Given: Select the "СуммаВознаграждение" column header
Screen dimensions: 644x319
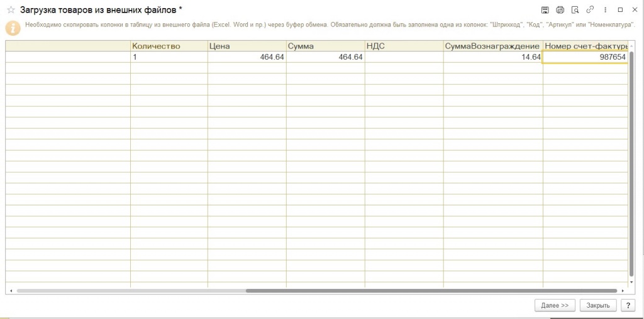Looking at the screenshot, I should point(492,46).
